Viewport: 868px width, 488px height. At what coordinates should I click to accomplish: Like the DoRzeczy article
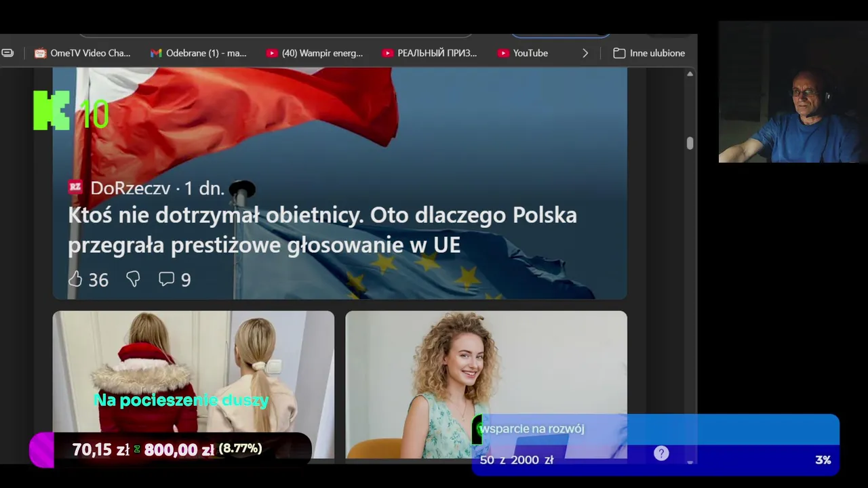point(75,279)
